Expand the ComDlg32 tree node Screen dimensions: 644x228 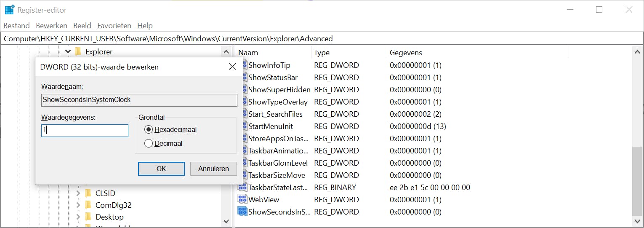[x=78, y=205]
